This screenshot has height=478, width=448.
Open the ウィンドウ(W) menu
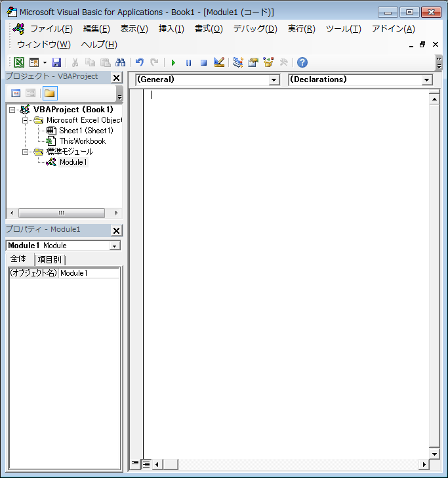tap(44, 45)
